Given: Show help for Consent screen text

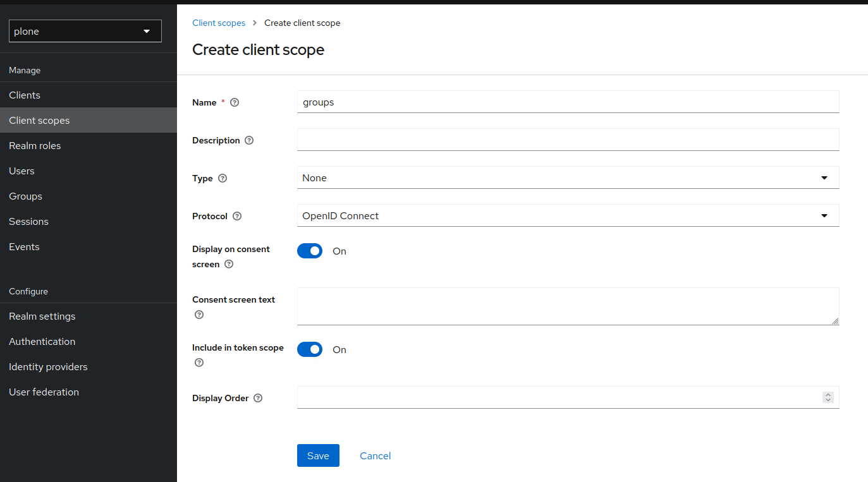Looking at the screenshot, I should pos(199,314).
